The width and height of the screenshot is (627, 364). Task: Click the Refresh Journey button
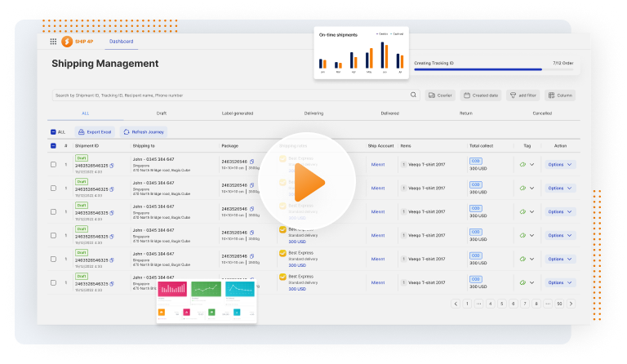click(x=144, y=132)
